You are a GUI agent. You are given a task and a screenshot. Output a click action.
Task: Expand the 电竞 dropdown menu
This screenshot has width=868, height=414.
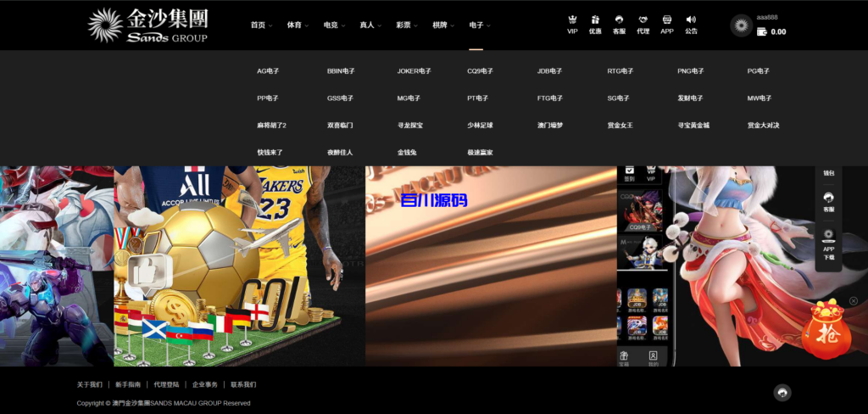[x=333, y=25]
